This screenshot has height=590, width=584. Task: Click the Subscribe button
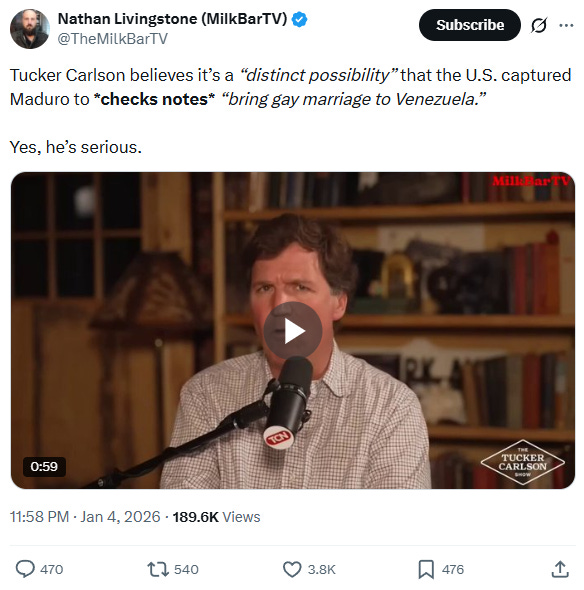(470, 25)
